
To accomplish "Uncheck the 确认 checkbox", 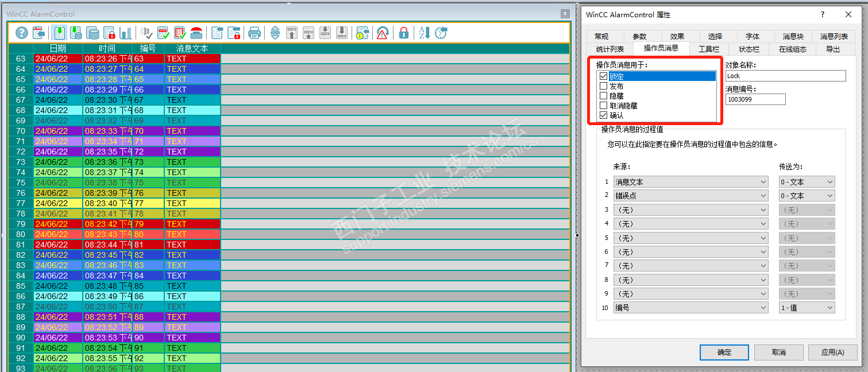I will 603,115.
